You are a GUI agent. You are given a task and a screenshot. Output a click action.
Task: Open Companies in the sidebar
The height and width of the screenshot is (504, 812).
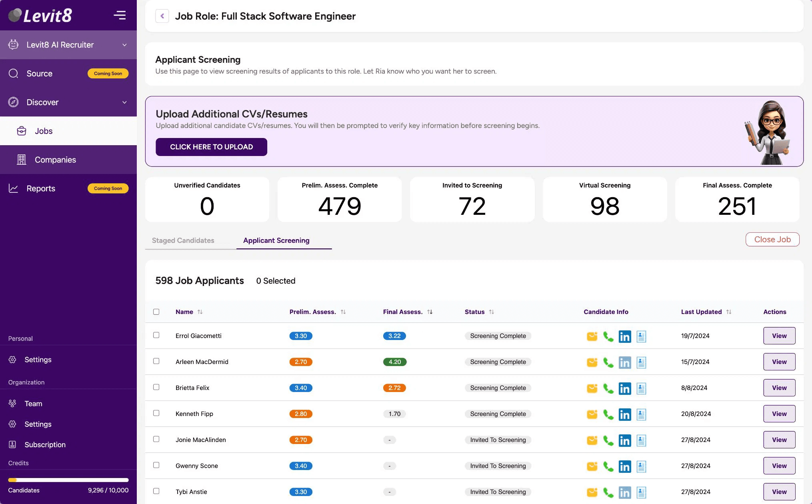(x=55, y=160)
